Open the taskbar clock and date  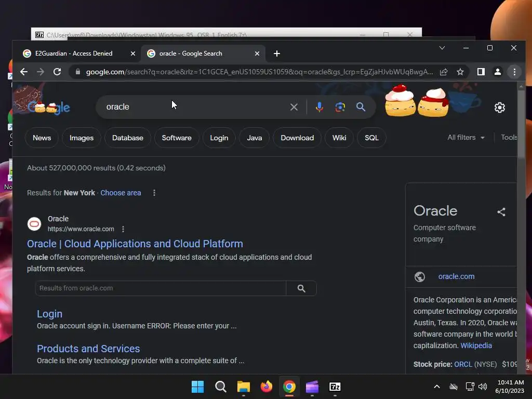pos(510,387)
